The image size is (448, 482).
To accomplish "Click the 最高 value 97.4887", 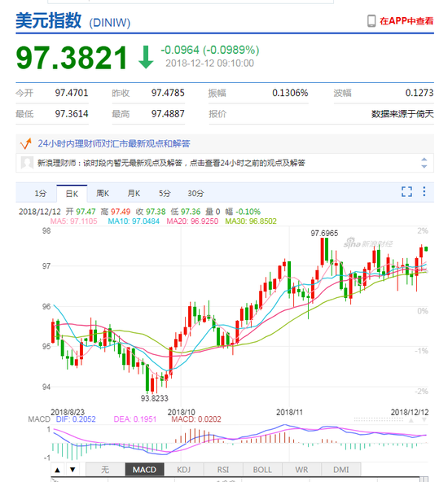I will point(168,114).
